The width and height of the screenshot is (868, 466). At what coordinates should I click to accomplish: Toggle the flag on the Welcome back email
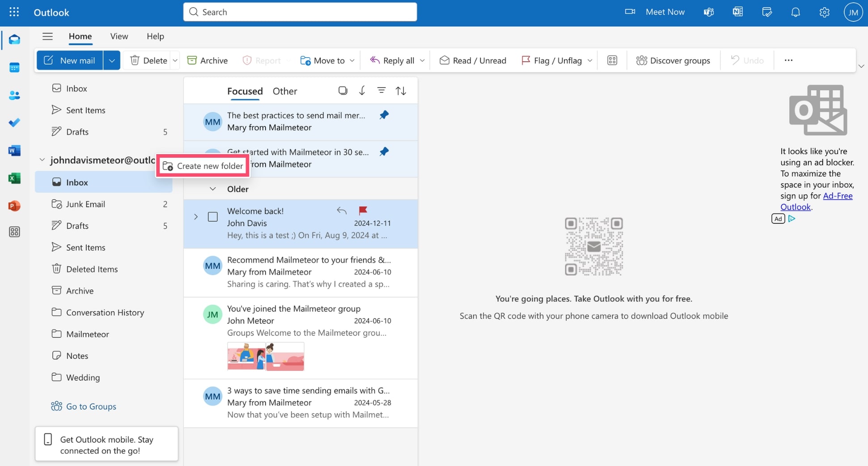363,210
